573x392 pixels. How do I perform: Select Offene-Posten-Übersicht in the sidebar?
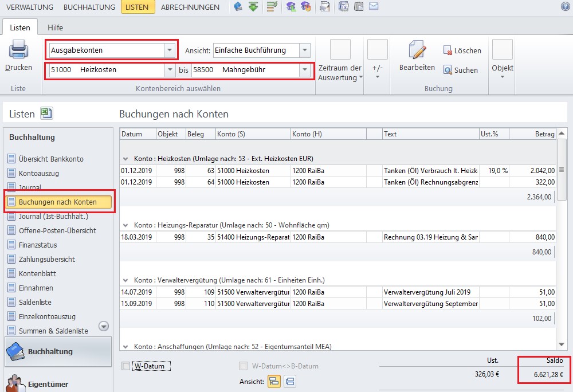[x=57, y=230]
